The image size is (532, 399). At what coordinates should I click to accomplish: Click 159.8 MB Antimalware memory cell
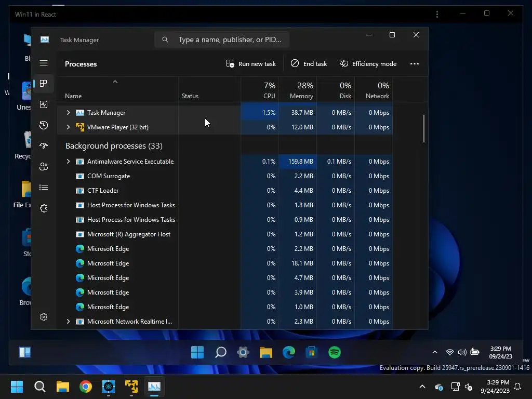[298, 162]
